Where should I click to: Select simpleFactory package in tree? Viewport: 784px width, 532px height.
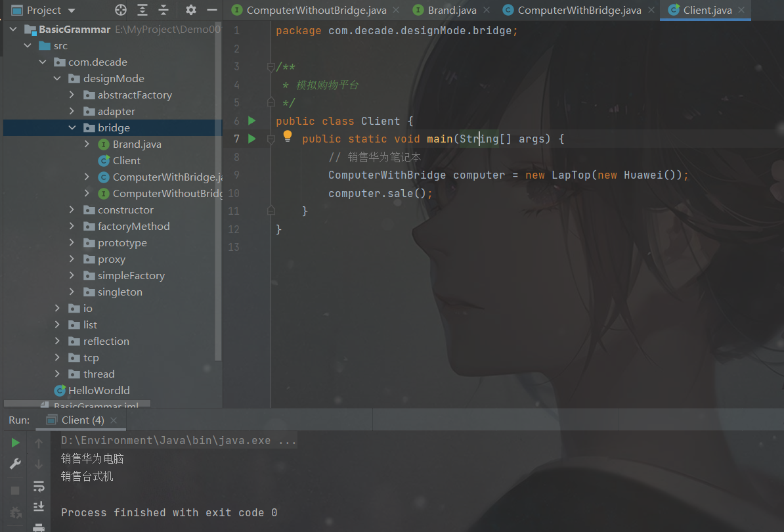[x=131, y=275]
